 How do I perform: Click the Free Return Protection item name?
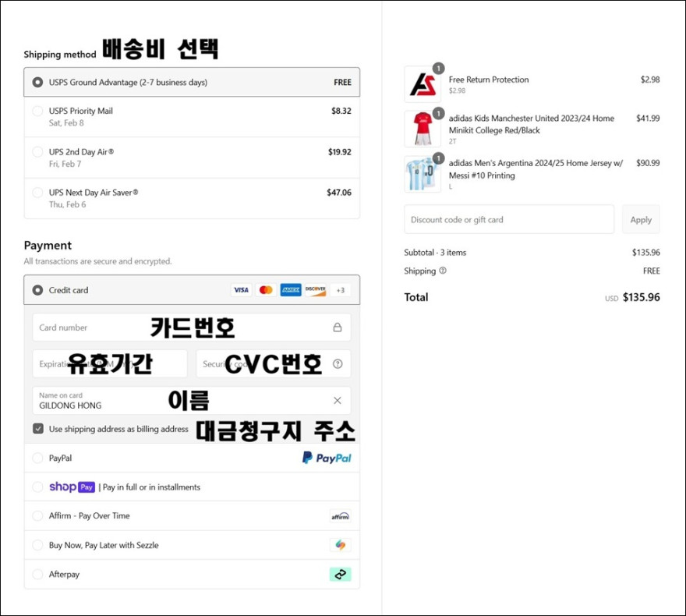(x=489, y=80)
